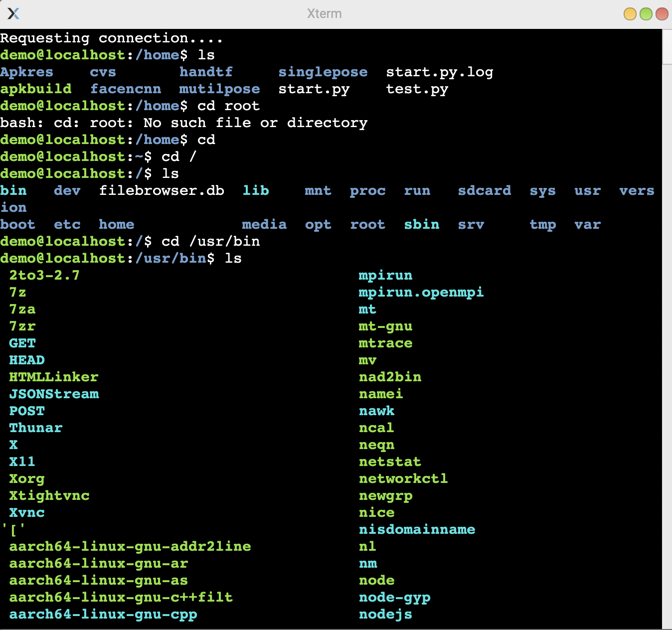Click the facencnn directory name
Image resolution: width=672 pixels, height=630 pixels.
(x=126, y=89)
